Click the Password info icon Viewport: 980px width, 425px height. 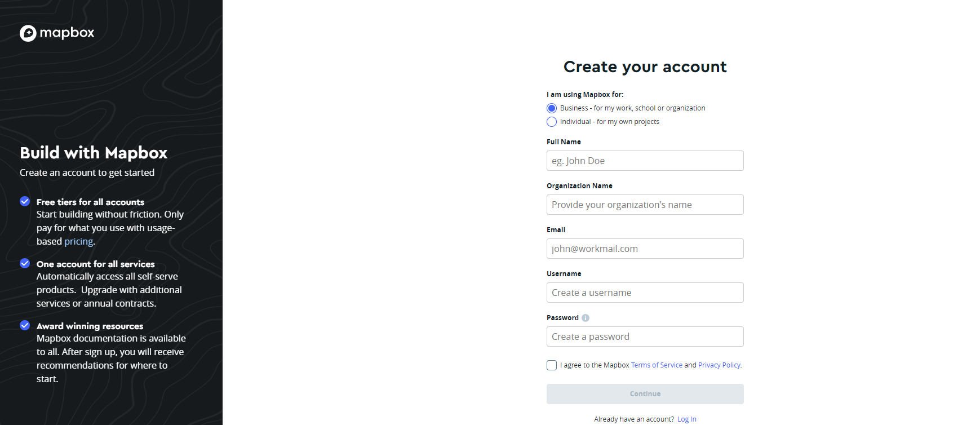pyautogui.click(x=586, y=318)
